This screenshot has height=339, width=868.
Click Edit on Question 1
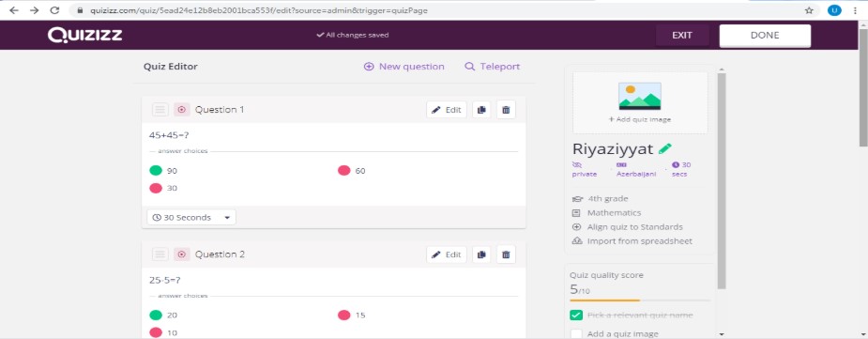446,110
